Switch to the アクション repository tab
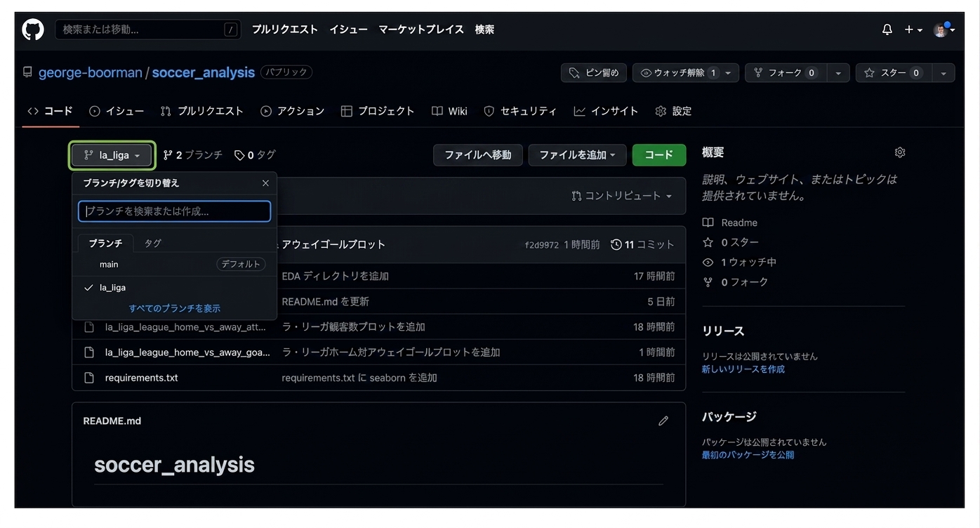Screen dimensions: 980x528 292,111
